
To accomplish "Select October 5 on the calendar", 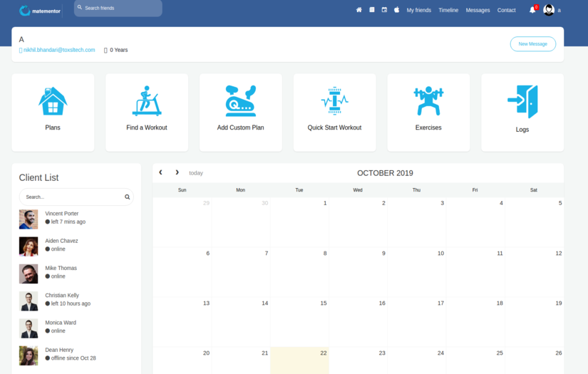I will coord(535,222).
